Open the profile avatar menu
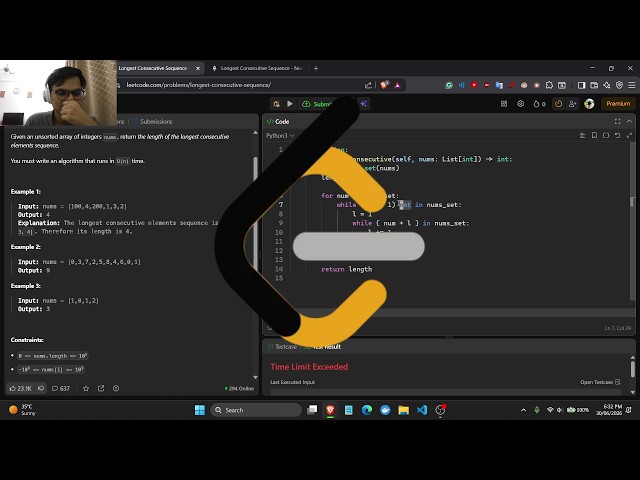 click(x=589, y=104)
